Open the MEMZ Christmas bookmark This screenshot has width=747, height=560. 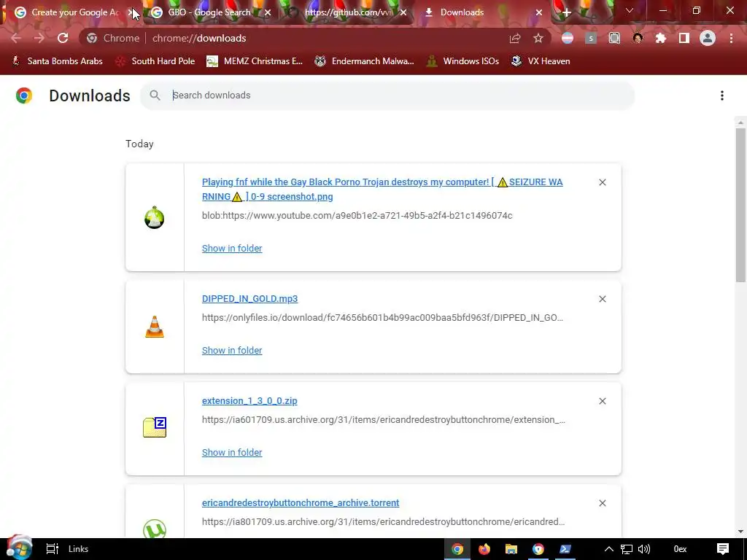(x=255, y=61)
